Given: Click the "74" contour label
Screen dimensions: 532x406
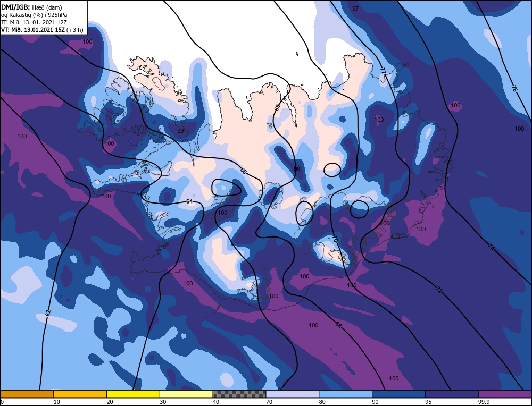Looking at the screenshot, I should pos(491,247).
